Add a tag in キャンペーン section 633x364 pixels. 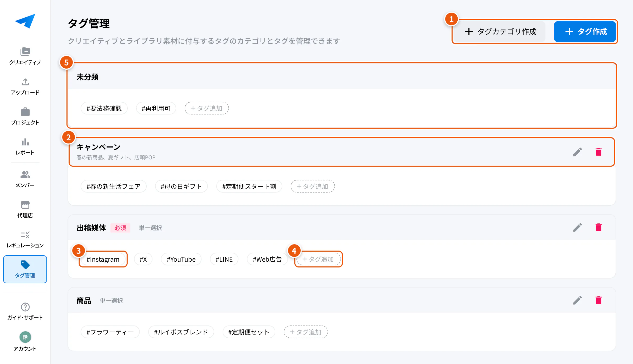click(313, 186)
